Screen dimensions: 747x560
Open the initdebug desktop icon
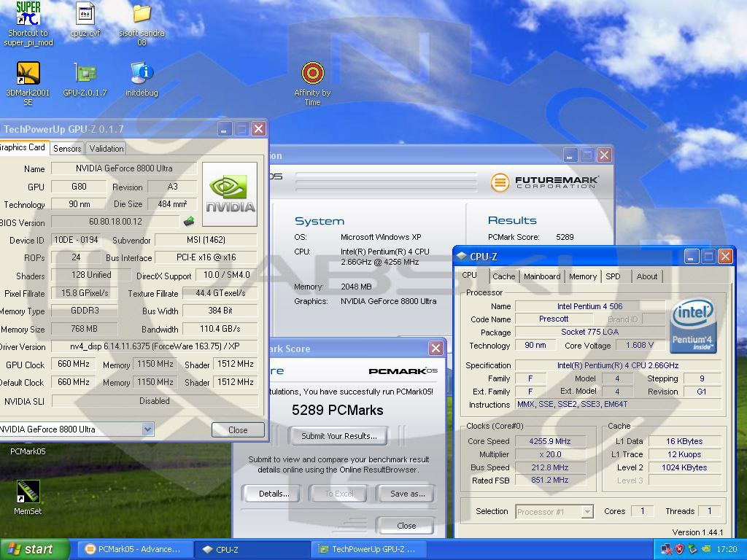click(142, 79)
